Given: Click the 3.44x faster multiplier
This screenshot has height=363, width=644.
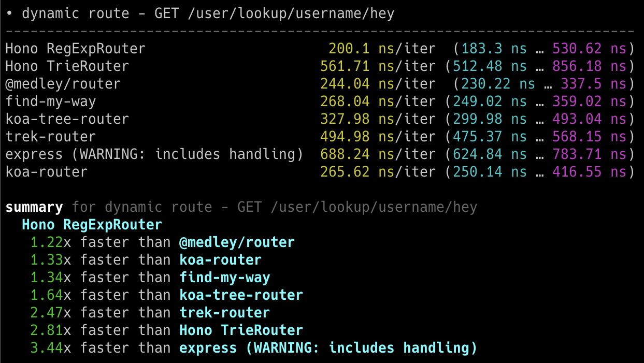Looking at the screenshot, I should (x=47, y=348).
